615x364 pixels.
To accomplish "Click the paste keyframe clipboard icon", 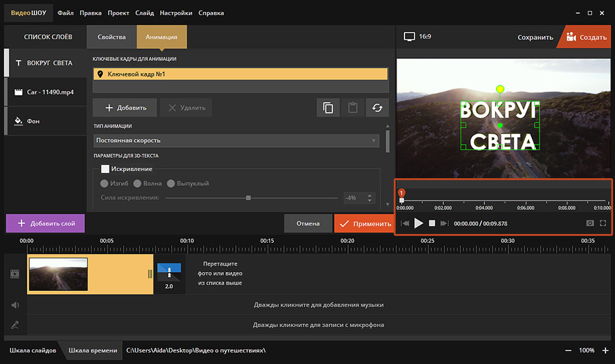I will pyautogui.click(x=353, y=107).
